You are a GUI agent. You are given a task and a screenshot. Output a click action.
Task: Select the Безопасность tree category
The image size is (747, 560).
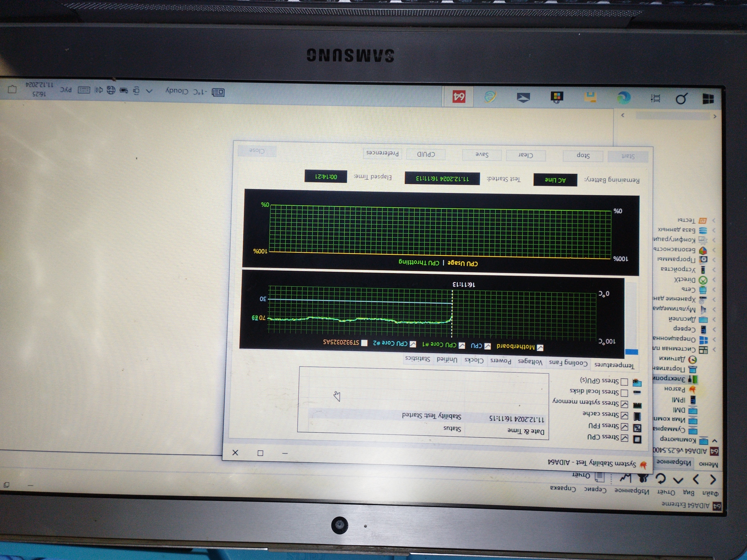680,250
